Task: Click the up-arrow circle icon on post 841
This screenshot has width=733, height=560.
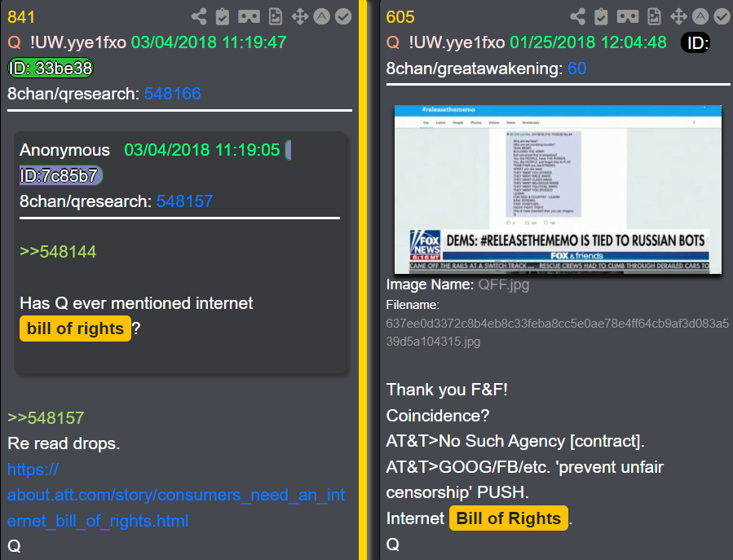Action: pyautogui.click(x=321, y=17)
